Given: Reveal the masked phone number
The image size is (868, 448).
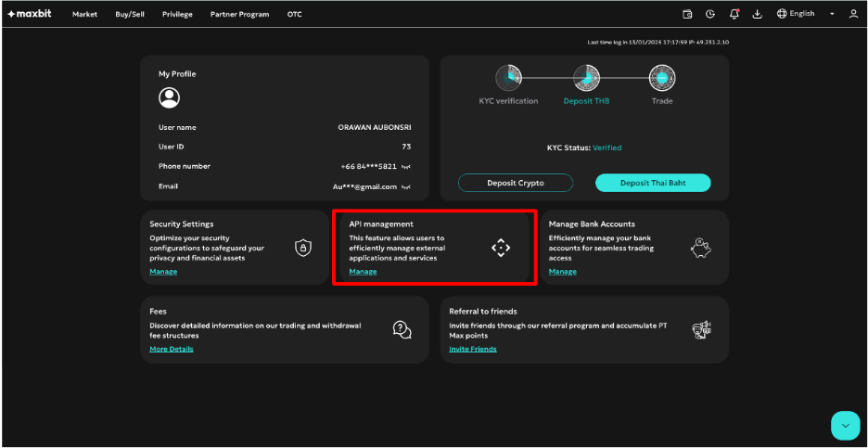Looking at the screenshot, I should pyautogui.click(x=406, y=167).
